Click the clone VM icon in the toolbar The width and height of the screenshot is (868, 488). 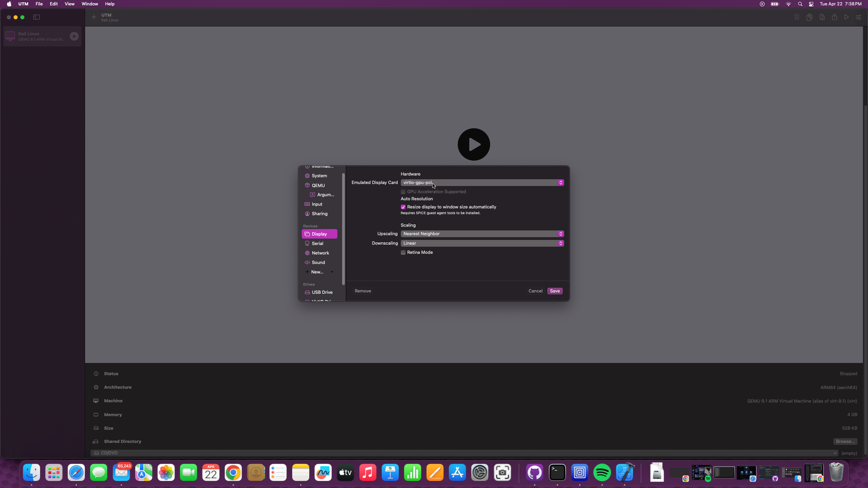coord(809,17)
